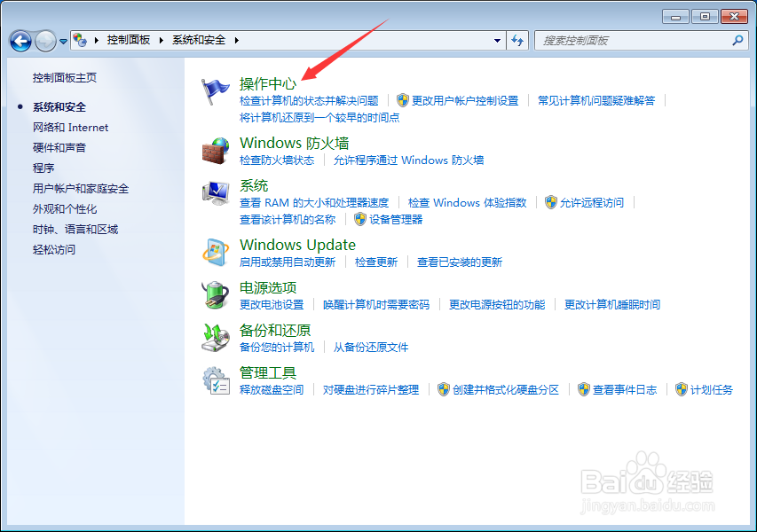757x532 pixels.
Task: Expand the arrow after 控制面板 breadcrumb
Action: tap(162, 40)
